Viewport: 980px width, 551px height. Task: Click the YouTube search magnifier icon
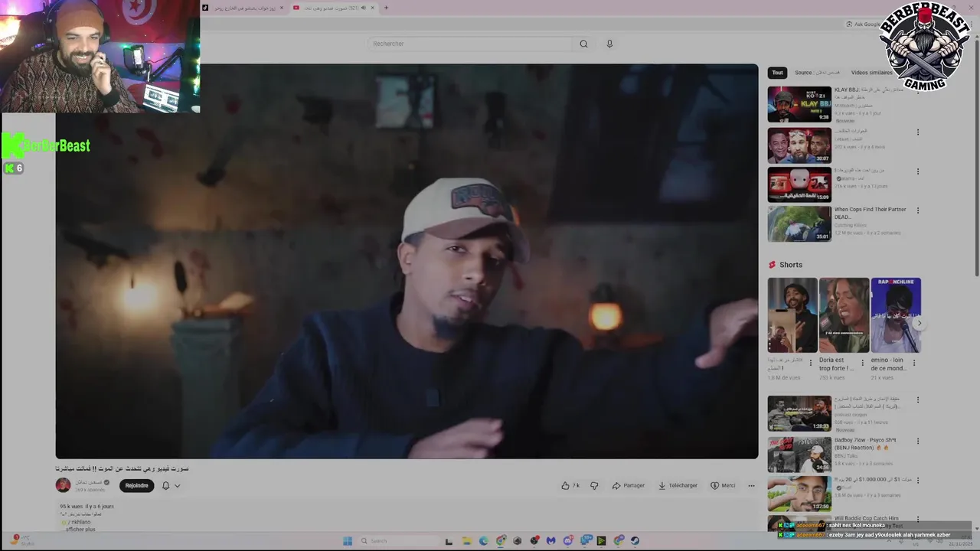(583, 44)
